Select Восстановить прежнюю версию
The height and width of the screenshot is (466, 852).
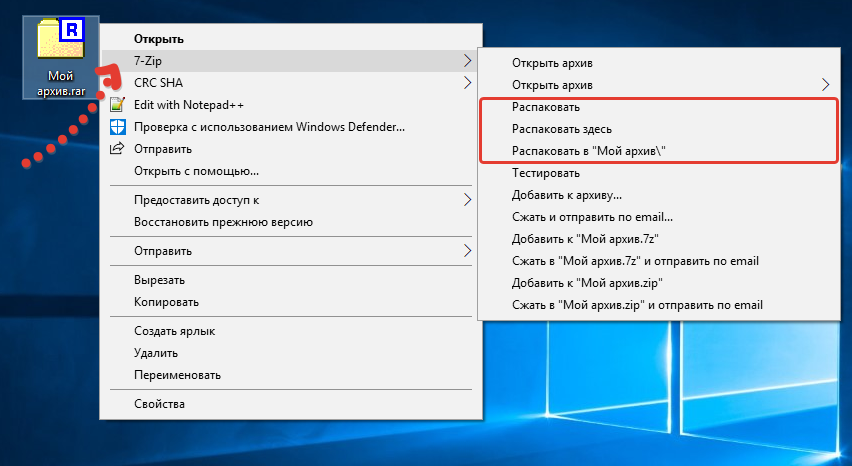point(291,222)
